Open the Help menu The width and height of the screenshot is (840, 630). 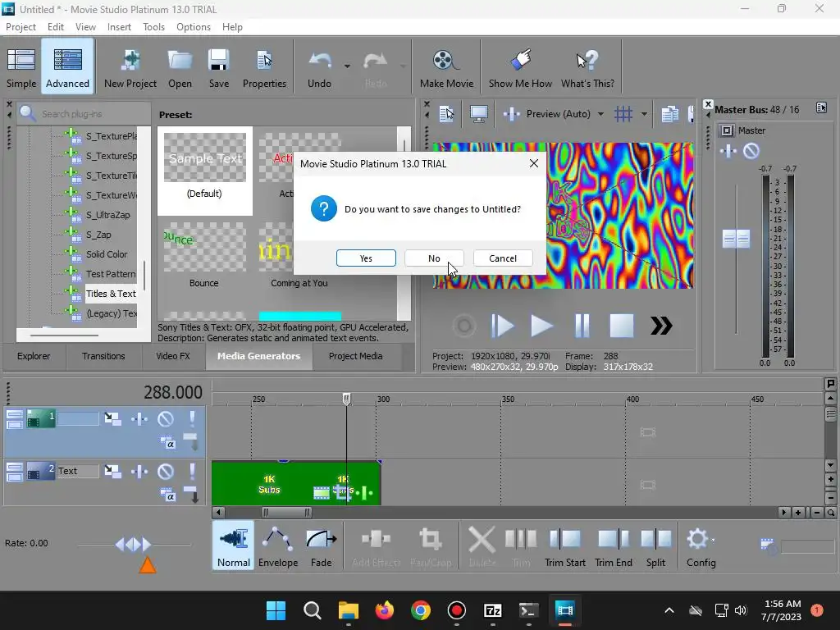232,27
